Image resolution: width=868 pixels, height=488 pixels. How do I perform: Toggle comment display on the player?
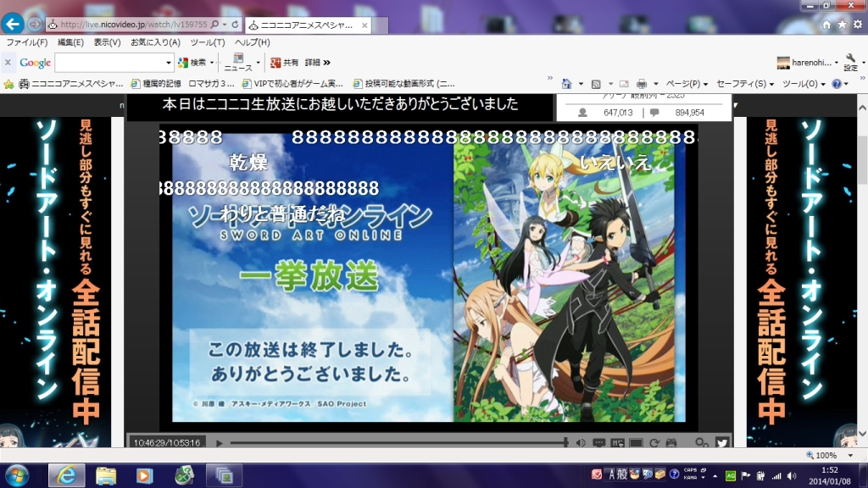click(599, 442)
